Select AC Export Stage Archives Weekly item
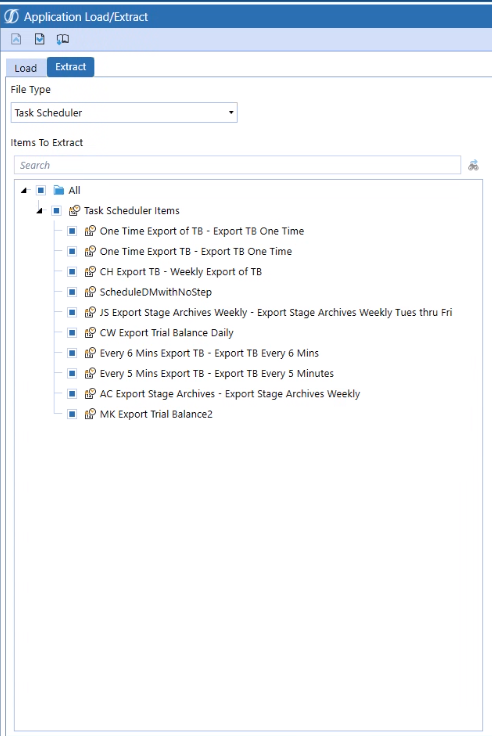Viewport: 492px width, 736px height. pyautogui.click(x=230, y=394)
